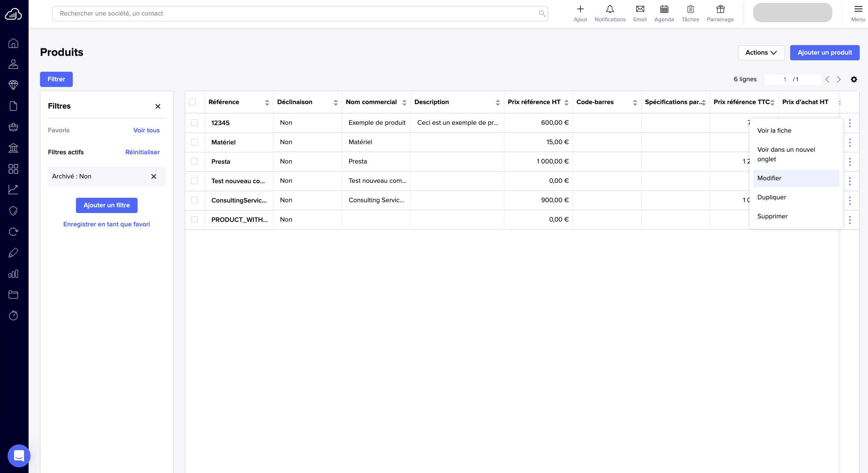
Task: Check the checkbox for product 12345
Action: tap(194, 123)
